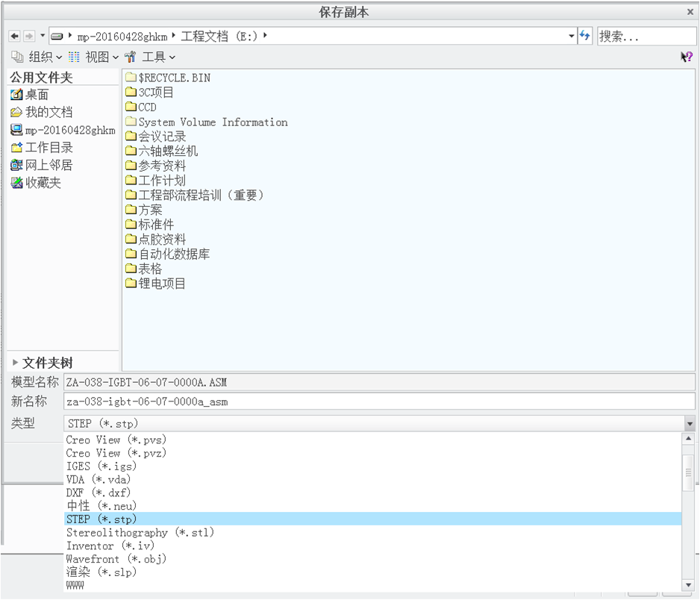Choose 渲染 (*.slp) type
The width and height of the screenshot is (700, 600).
coord(373,572)
